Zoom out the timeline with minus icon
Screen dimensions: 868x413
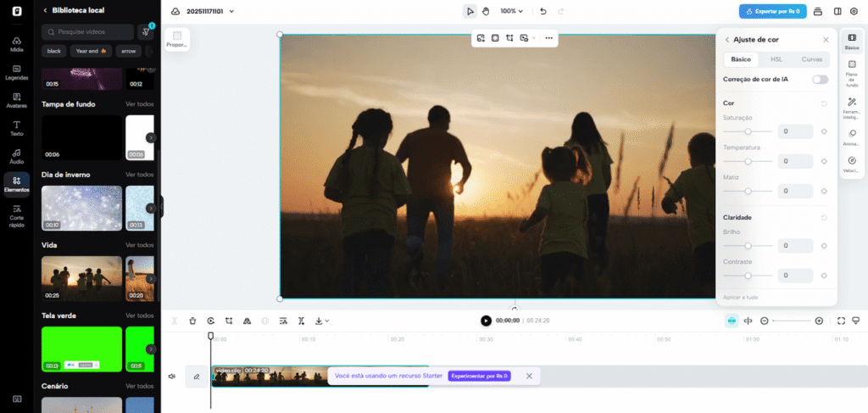point(765,321)
